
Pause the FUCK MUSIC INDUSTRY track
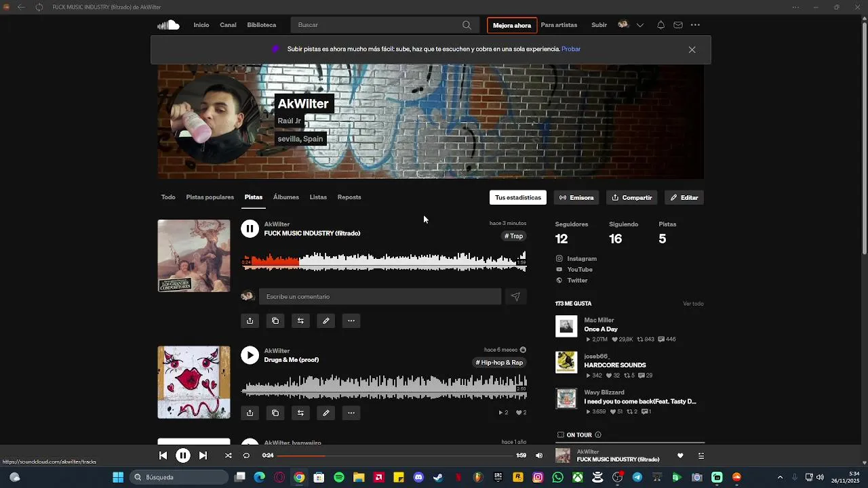pyautogui.click(x=250, y=229)
